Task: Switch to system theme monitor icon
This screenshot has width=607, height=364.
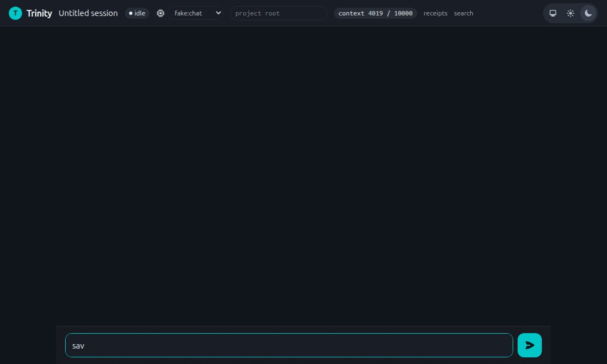Action: 553,13
